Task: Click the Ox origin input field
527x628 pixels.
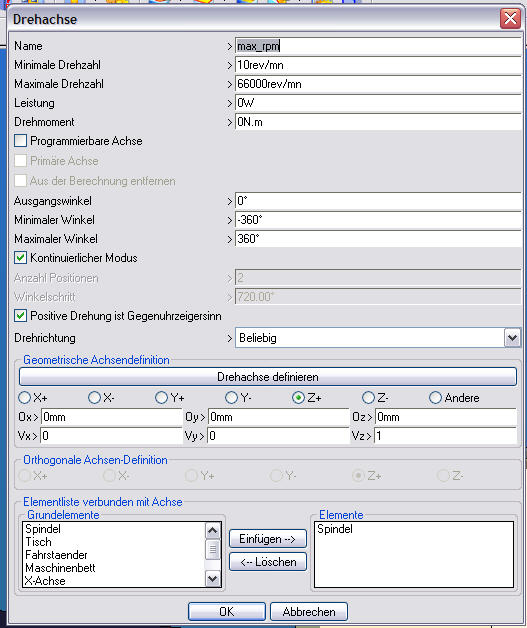Action: [x=111, y=417]
